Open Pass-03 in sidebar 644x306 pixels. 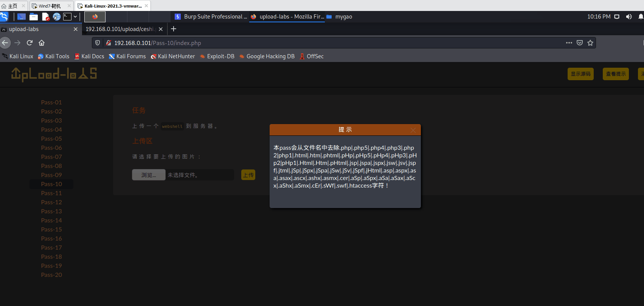pyautogui.click(x=51, y=121)
